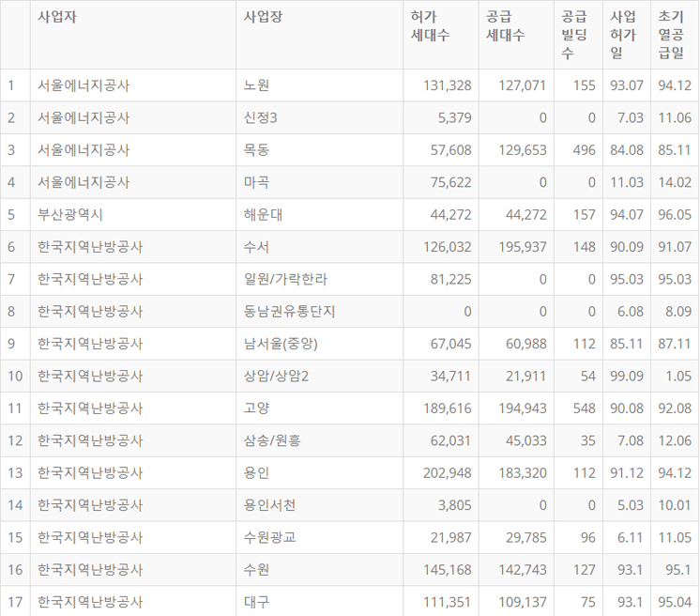Click the 사업장 column header

tap(263, 17)
